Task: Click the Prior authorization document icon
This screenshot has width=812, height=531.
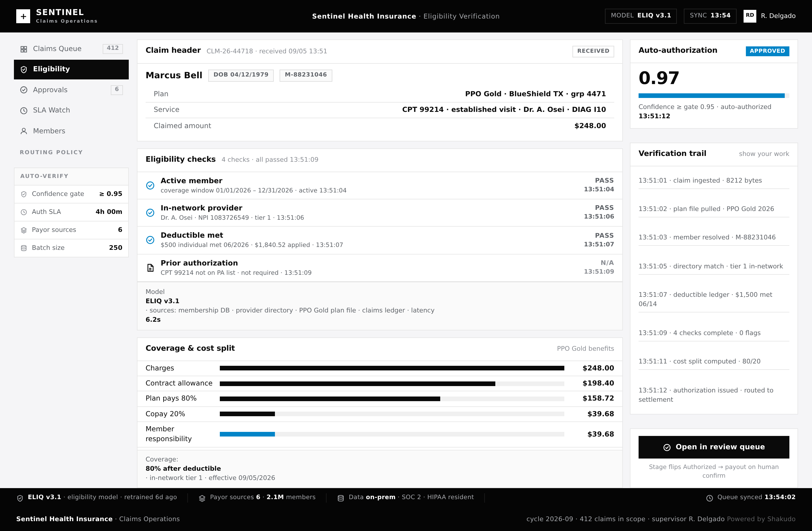Action: 150,268
